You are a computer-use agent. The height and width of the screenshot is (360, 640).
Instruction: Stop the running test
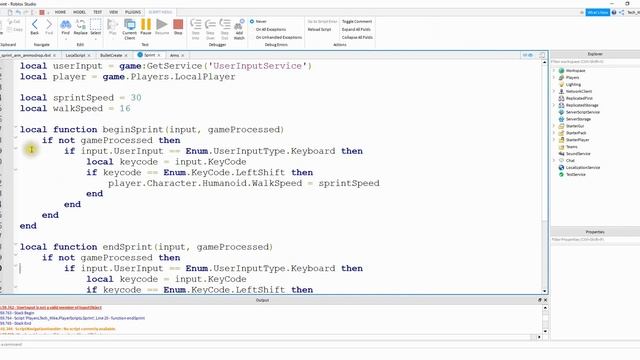(x=178, y=27)
